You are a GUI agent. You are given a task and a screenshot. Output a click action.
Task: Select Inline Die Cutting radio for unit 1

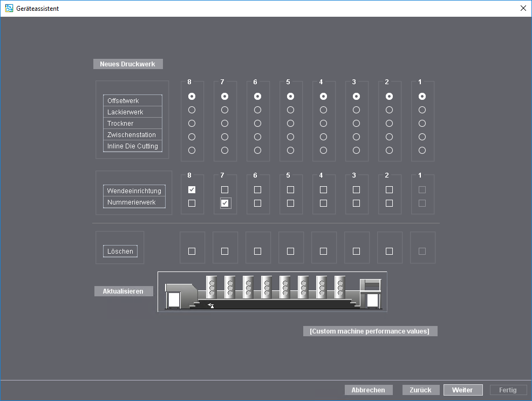coord(422,150)
